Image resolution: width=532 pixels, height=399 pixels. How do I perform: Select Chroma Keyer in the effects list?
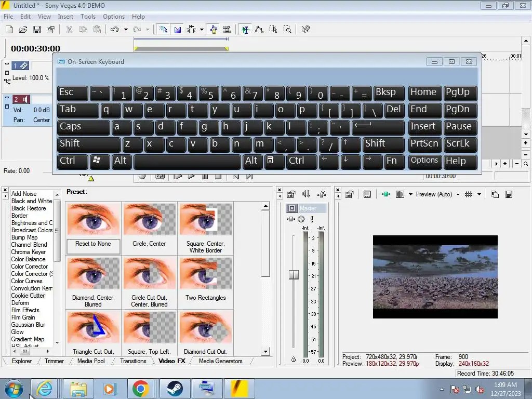[x=29, y=252]
